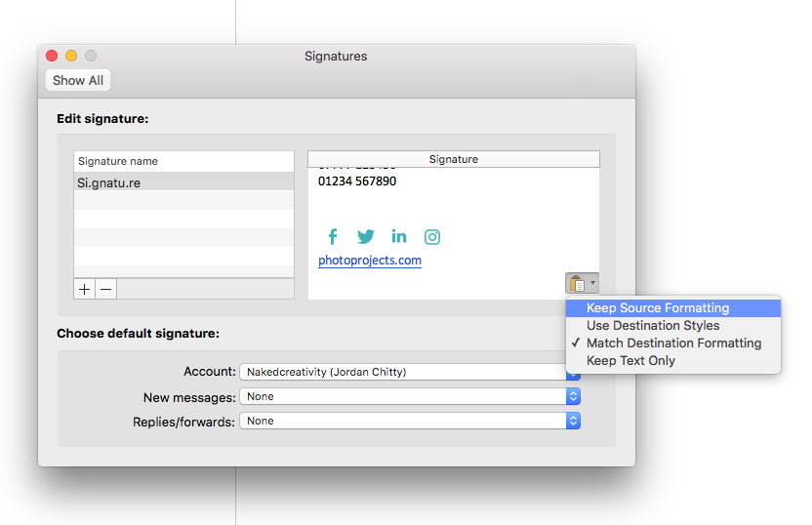Click the Instagram icon in signature
This screenshot has height=525, width=812.
(432, 237)
